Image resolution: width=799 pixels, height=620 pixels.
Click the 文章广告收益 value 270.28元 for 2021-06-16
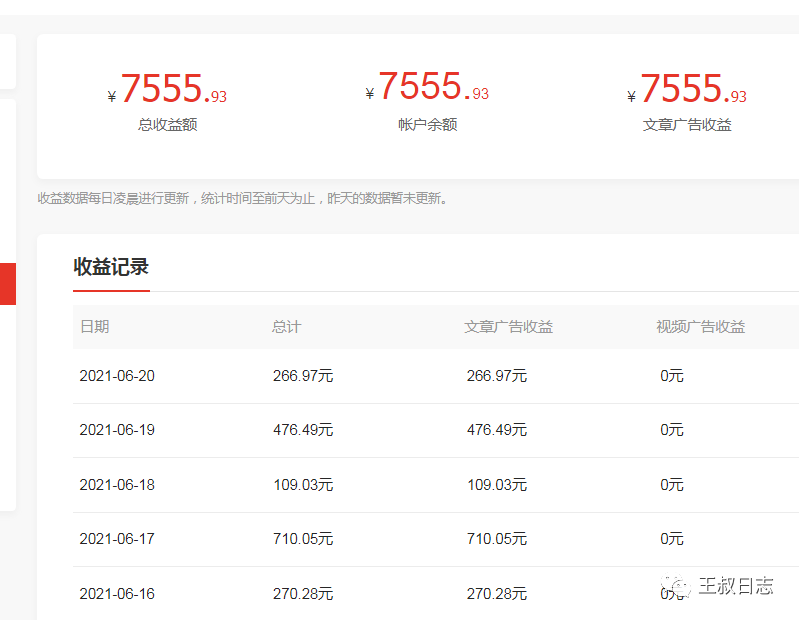(x=497, y=594)
